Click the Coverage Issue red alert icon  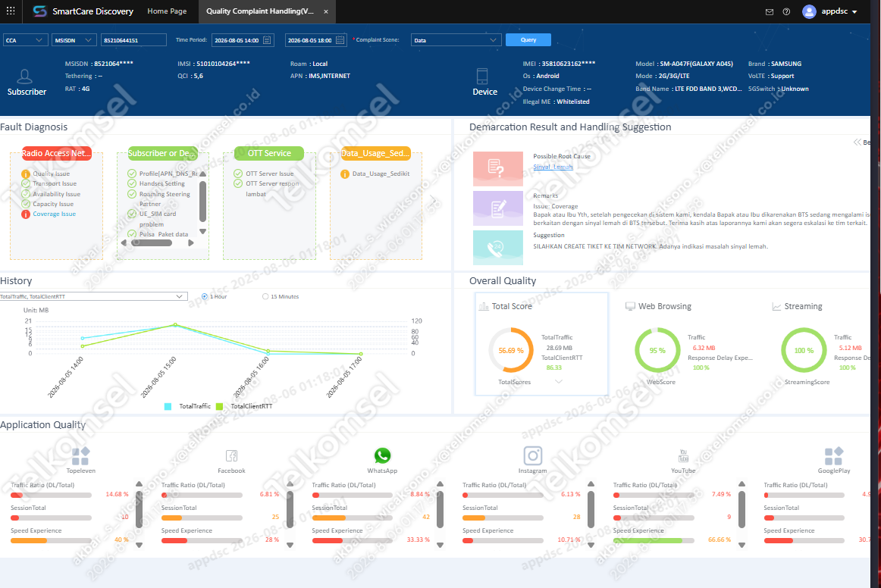(x=25, y=214)
